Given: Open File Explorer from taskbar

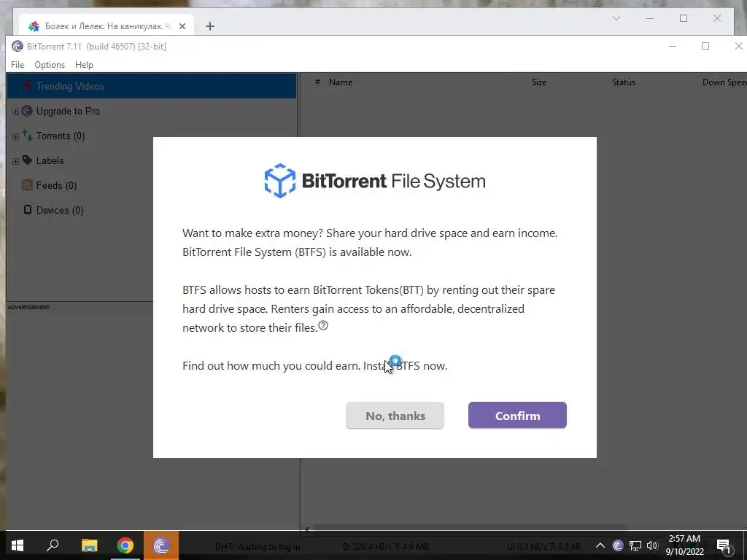Looking at the screenshot, I should point(89,545).
